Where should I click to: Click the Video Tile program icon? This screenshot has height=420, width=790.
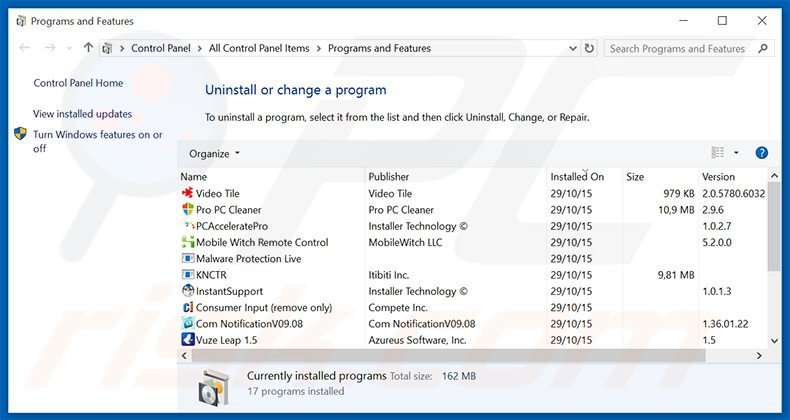(x=187, y=193)
